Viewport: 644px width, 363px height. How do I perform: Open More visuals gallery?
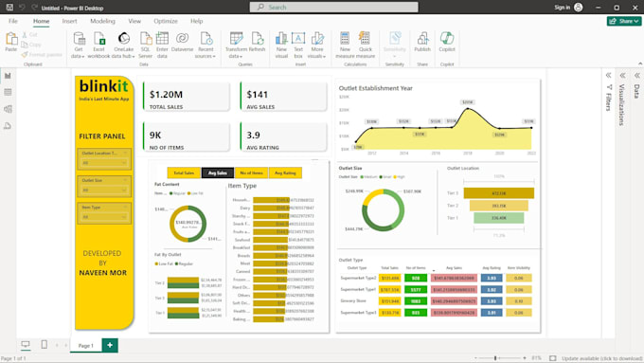pos(316,45)
